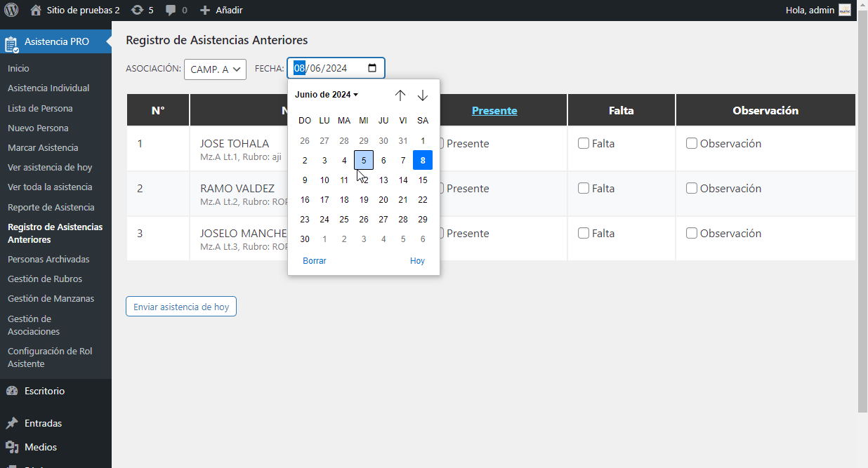
Task: Click the admin avatar image
Action: [x=844, y=10]
